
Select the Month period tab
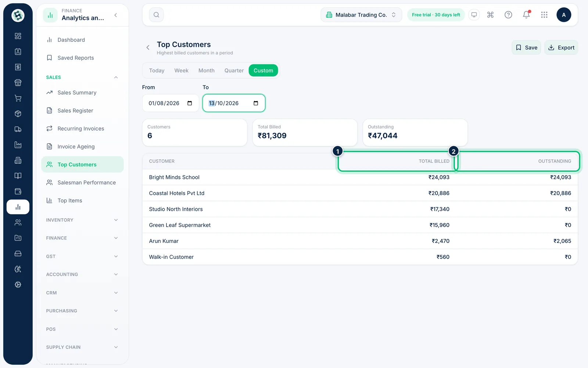coord(207,71)
